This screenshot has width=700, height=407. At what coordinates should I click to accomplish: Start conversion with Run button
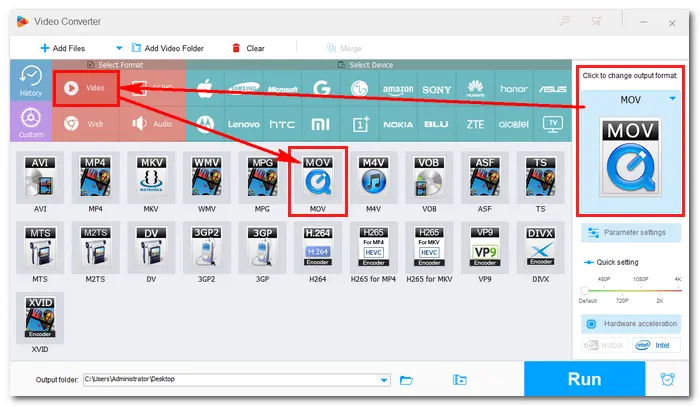click(x=584, y=379)
